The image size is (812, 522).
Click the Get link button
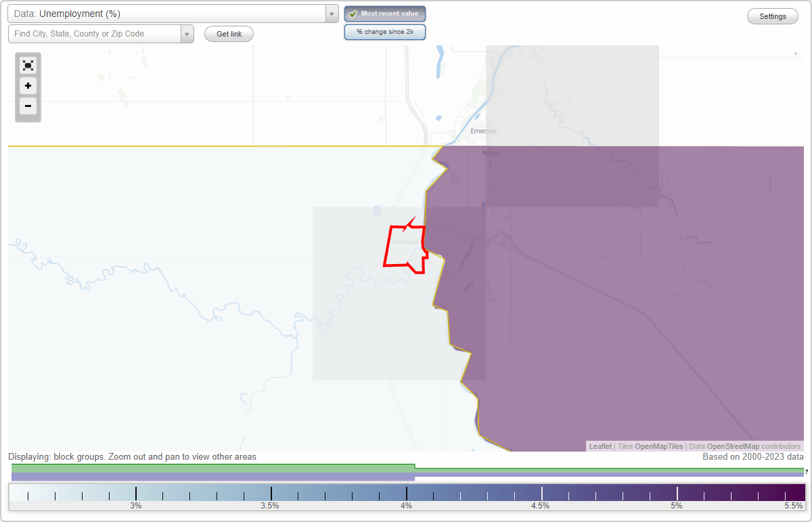tap(229, 34)
